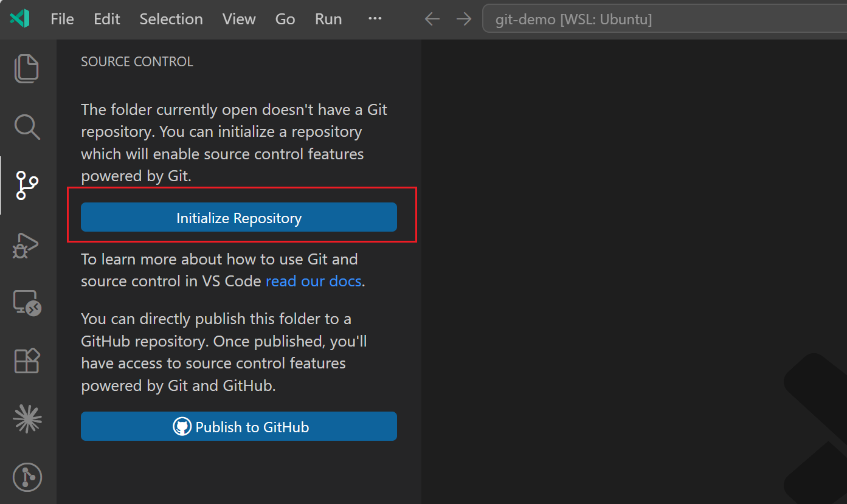Go back with the left arrow
This screenshot has width=847, height=504.
[x=432, y=19]
